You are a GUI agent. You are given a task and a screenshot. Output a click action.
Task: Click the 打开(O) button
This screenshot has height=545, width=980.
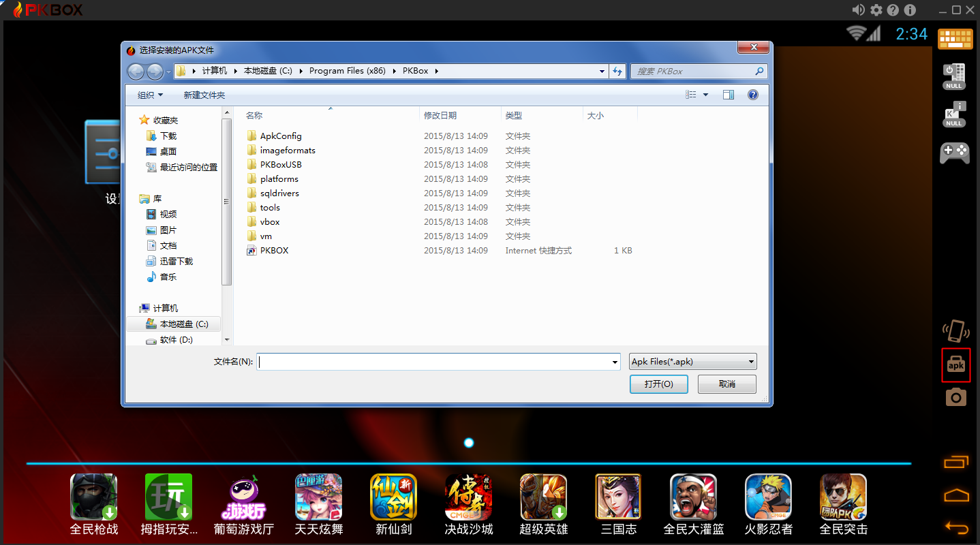[659, 384]
